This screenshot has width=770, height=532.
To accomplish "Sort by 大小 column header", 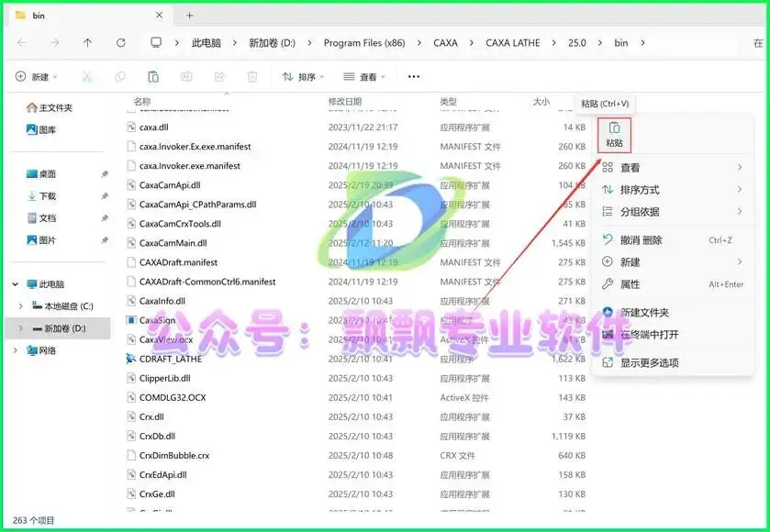I will click(x=541, y=102).
